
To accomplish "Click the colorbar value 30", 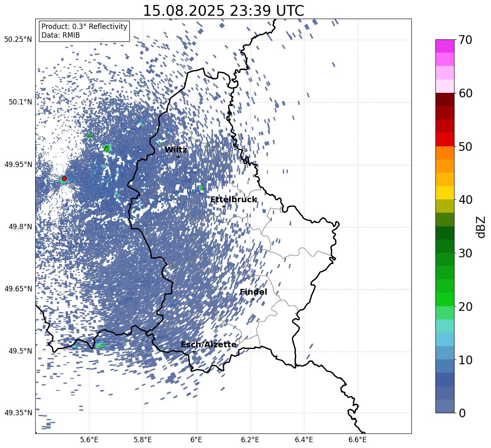I will tap(466, 253).
